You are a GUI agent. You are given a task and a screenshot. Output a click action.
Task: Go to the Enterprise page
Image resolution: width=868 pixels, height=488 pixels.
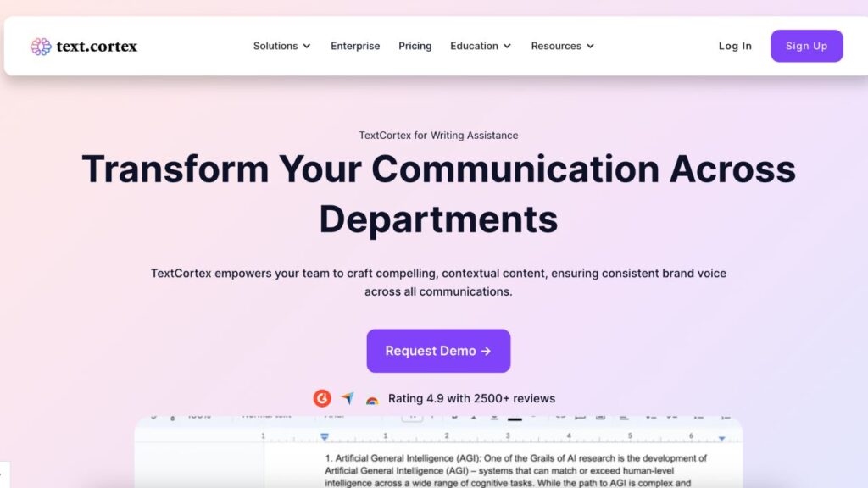click(x=355, y=46)
